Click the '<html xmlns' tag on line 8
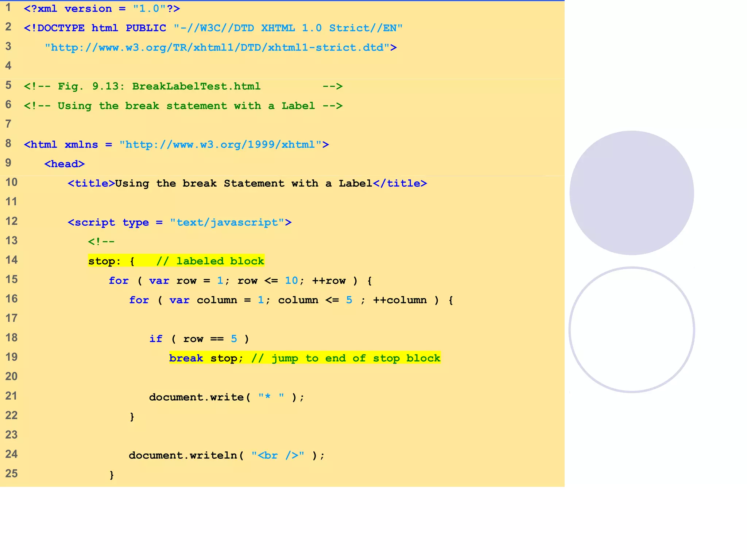Image resolution: width=747 pixels, height=560 pixels. coord(177,145)
